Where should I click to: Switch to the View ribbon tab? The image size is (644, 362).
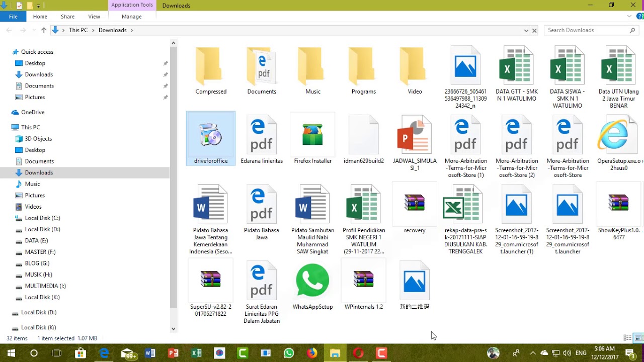[x=94, y=17]
